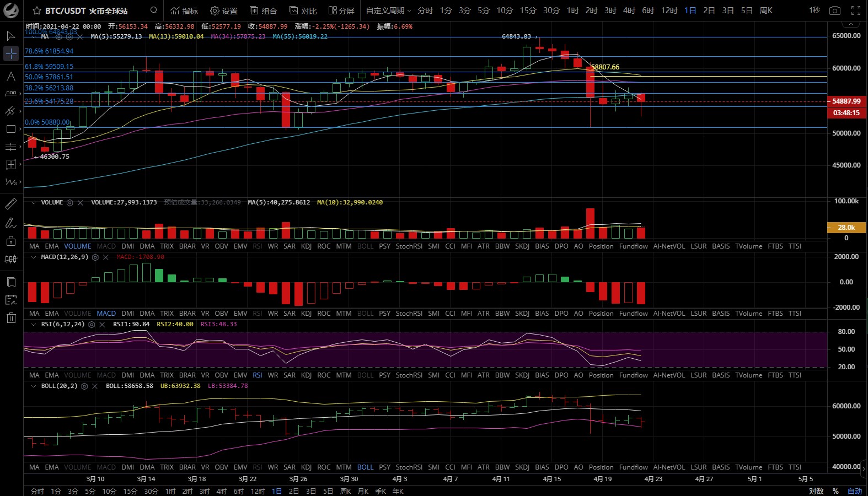Viewport: 868px width, 496px height.
Task: Select the rectangle shape tool
Action: pos(10,129)
